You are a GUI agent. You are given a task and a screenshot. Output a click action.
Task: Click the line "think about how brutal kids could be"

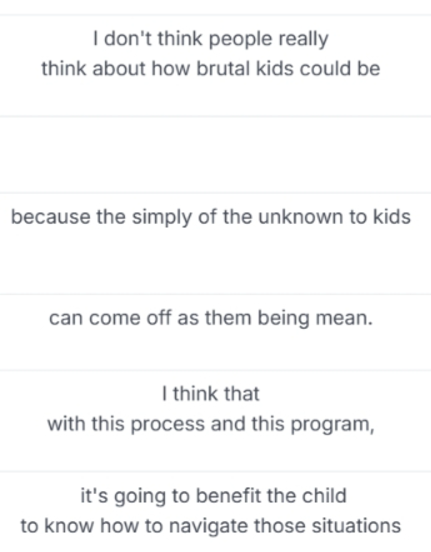211,68
